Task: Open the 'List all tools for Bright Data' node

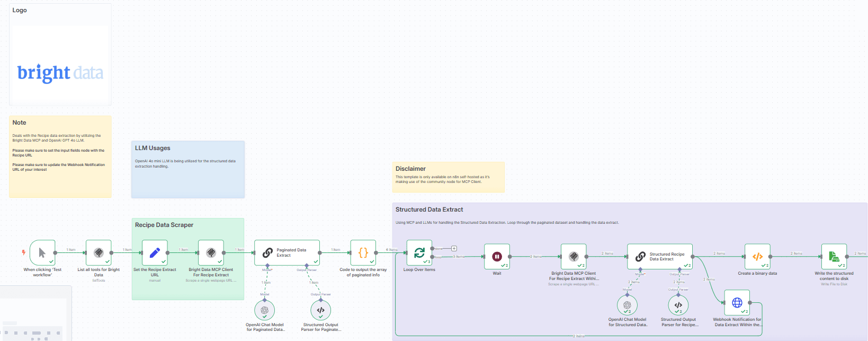Action: (x=99, y=253)
